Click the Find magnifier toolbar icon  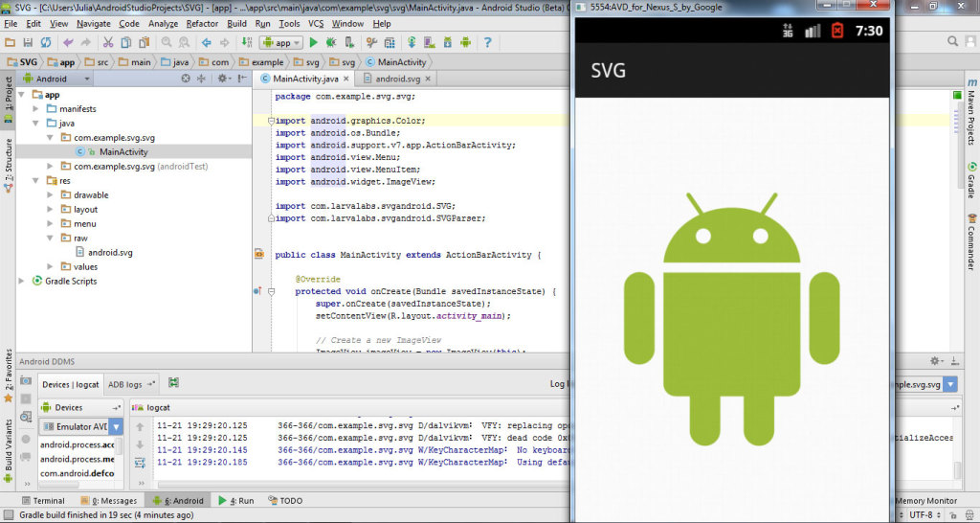pos(167,42)
